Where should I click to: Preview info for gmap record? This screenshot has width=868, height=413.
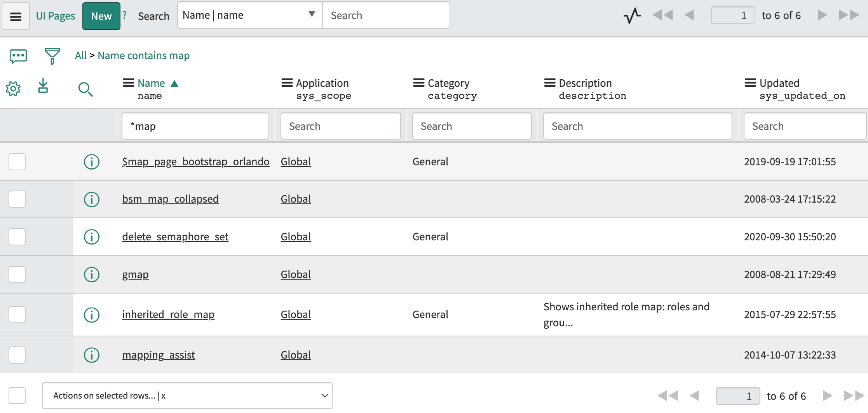pyautogui.click(x=92, y=275)
